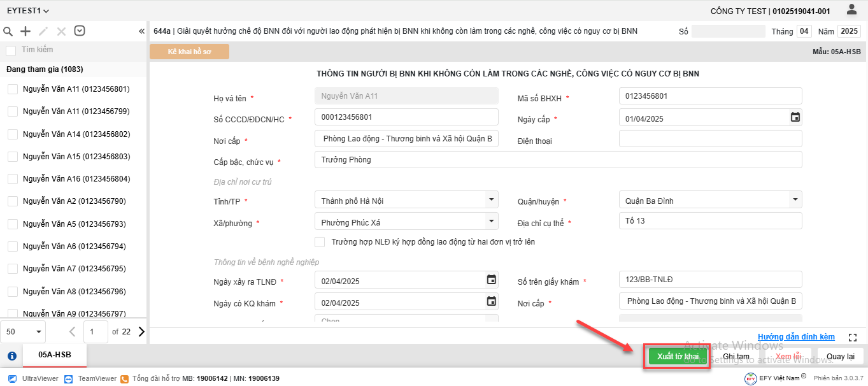Viewport: 868px width, 386px height.
Task: Expand the Tỉnh/TP dropdown
Action: point(490,200)
